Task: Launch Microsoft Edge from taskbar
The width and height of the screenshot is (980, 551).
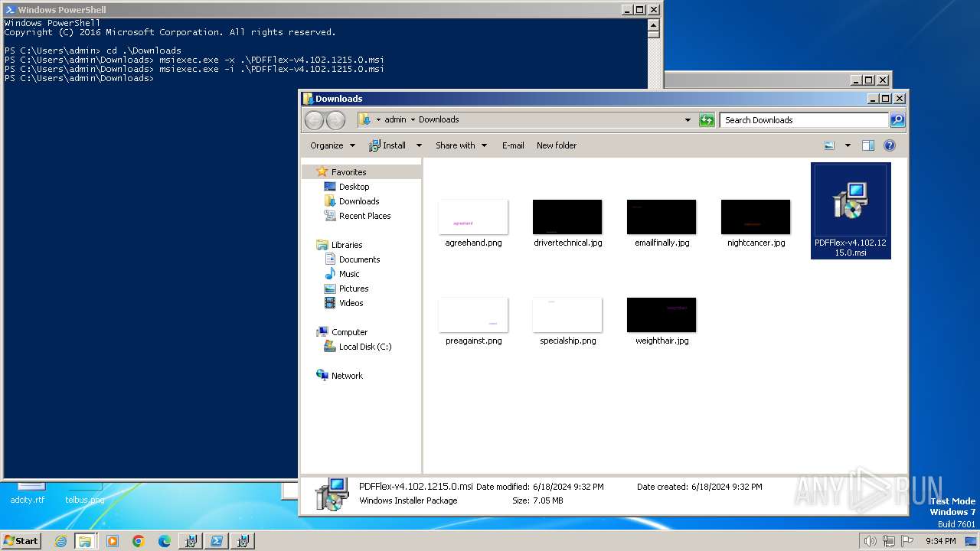Action: 165,541
